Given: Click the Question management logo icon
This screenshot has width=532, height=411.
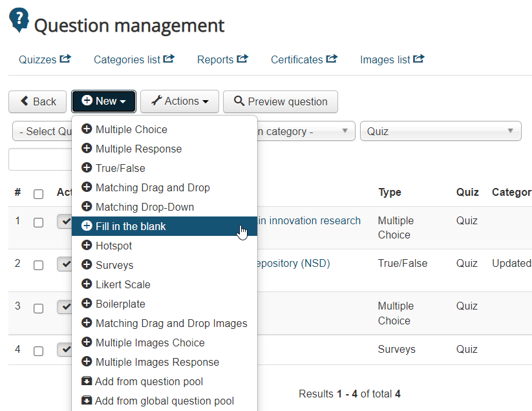Looking at the screenshot, I should [x=19, y=21].
